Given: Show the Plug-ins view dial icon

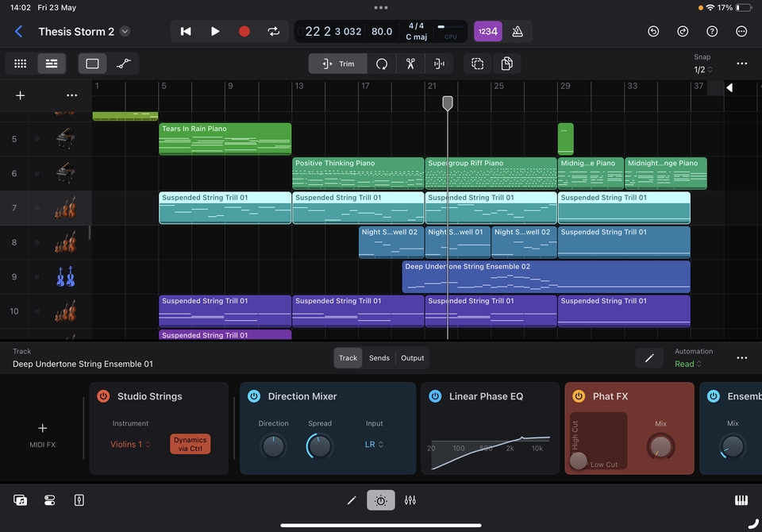Looking at the screenshot, I should (x=380, y=500).
